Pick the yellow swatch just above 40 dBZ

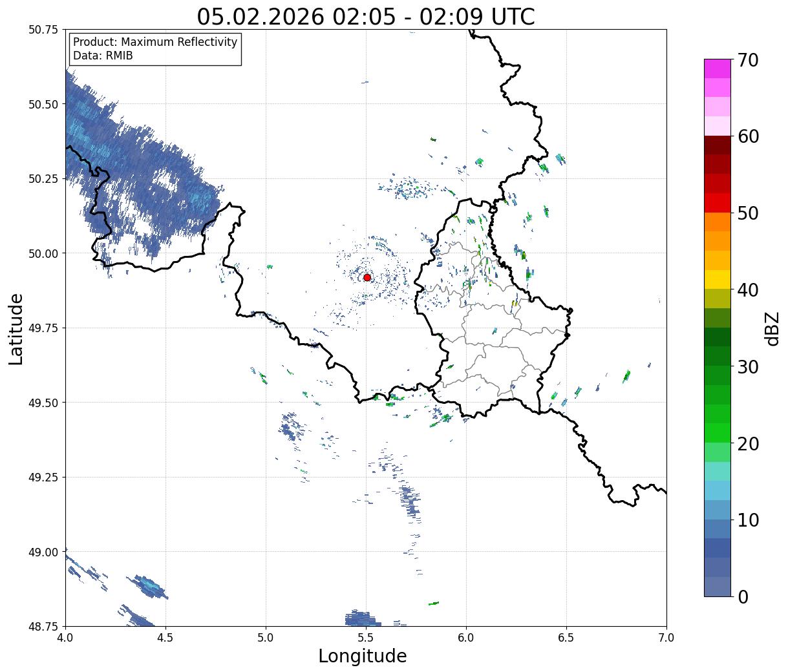(718, 280)
